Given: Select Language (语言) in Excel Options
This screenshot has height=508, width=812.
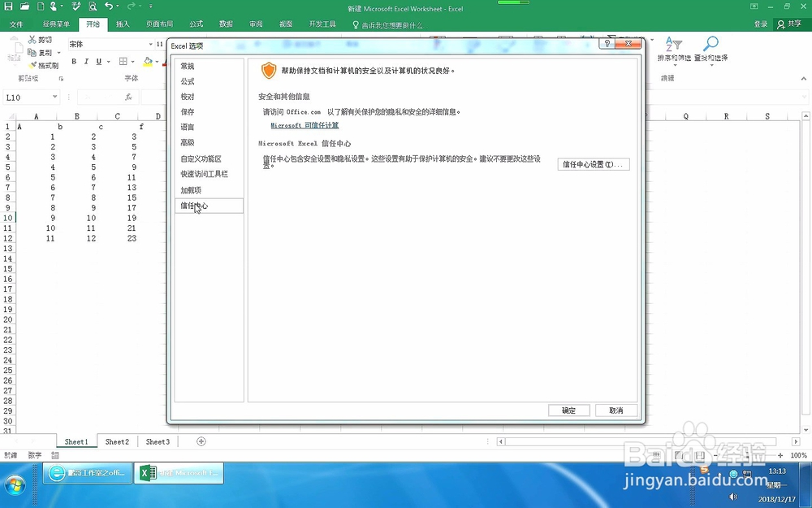Looking at the screenshot, I should click(209, 127).
